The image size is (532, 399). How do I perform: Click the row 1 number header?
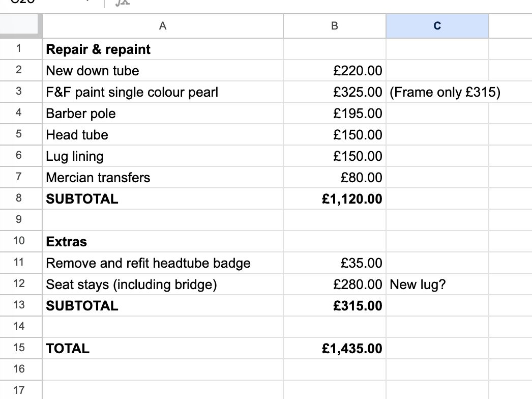point(19,49)
